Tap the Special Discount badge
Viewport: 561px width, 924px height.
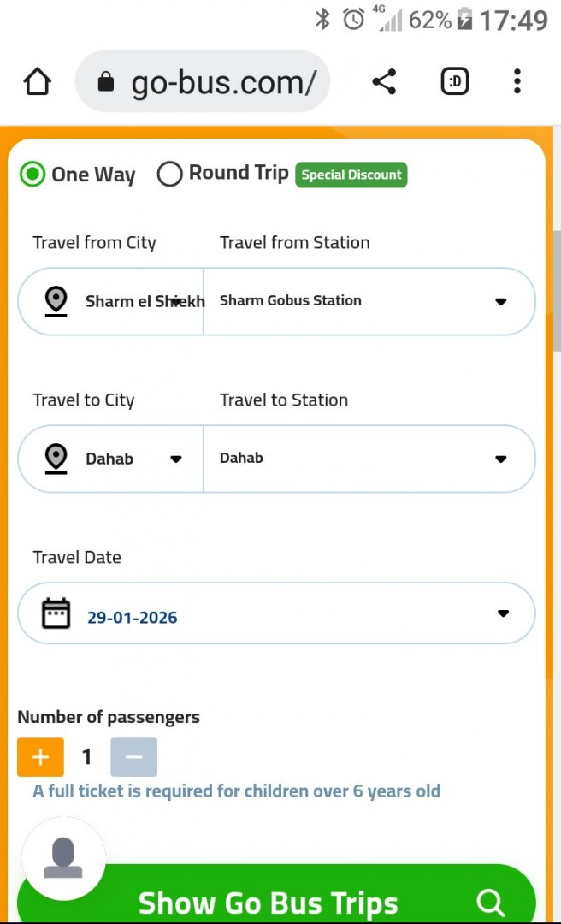coord(351,175)
